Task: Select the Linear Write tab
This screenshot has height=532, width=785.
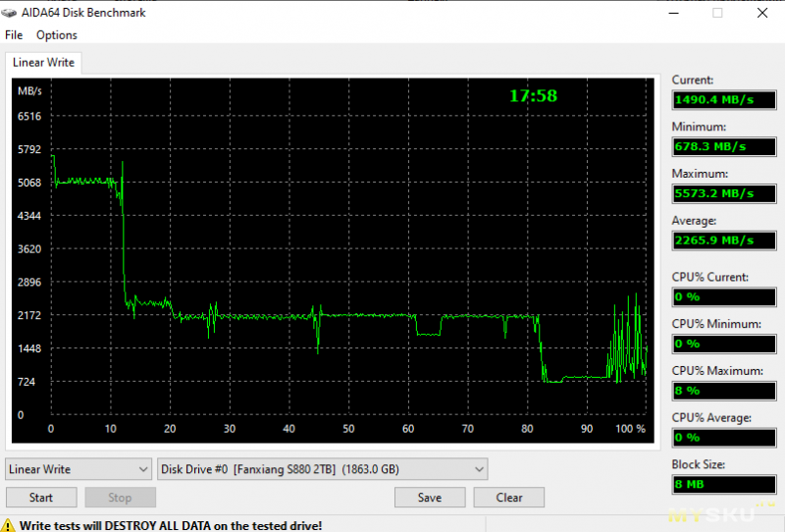Action: tap(43, 63)
